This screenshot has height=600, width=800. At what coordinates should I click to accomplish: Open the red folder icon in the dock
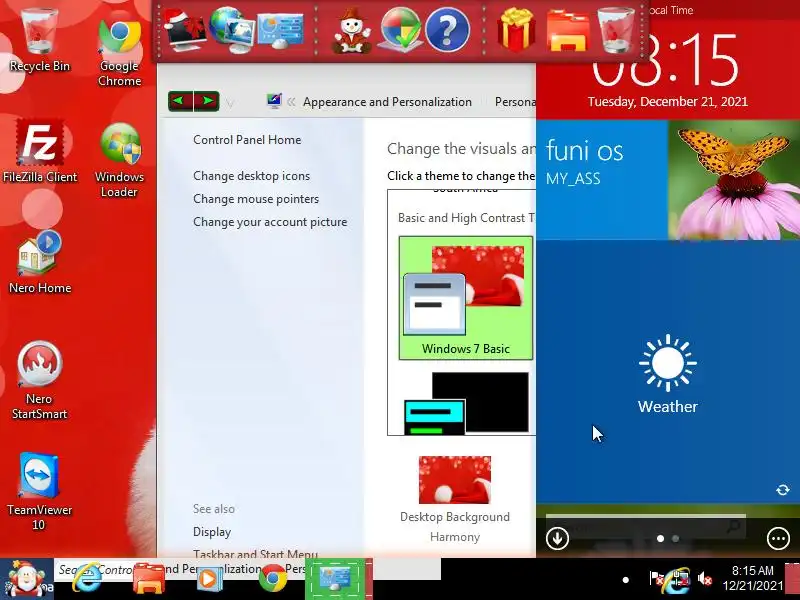[567, 32]
